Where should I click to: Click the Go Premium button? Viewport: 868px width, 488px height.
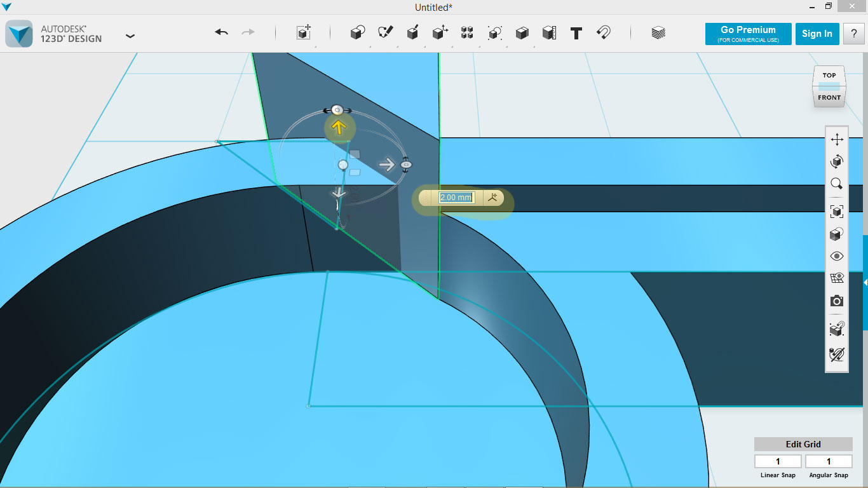(x=748, y=34)
